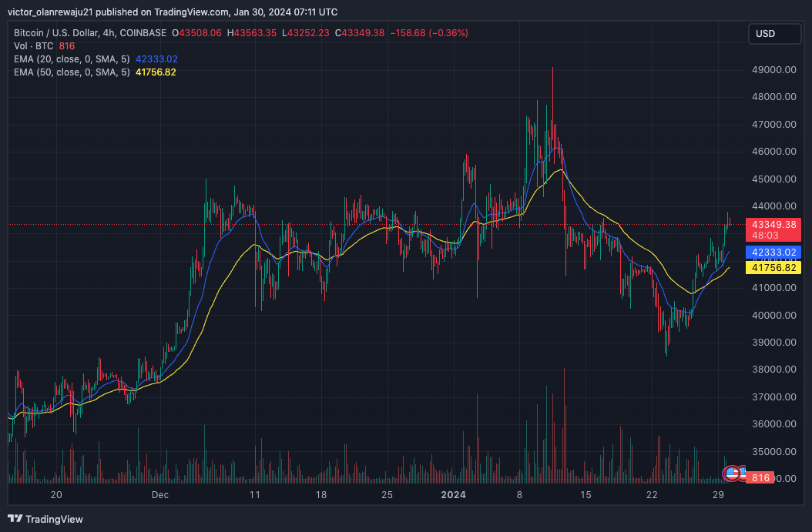Click the volume value 816 in legend

[67, 46]
